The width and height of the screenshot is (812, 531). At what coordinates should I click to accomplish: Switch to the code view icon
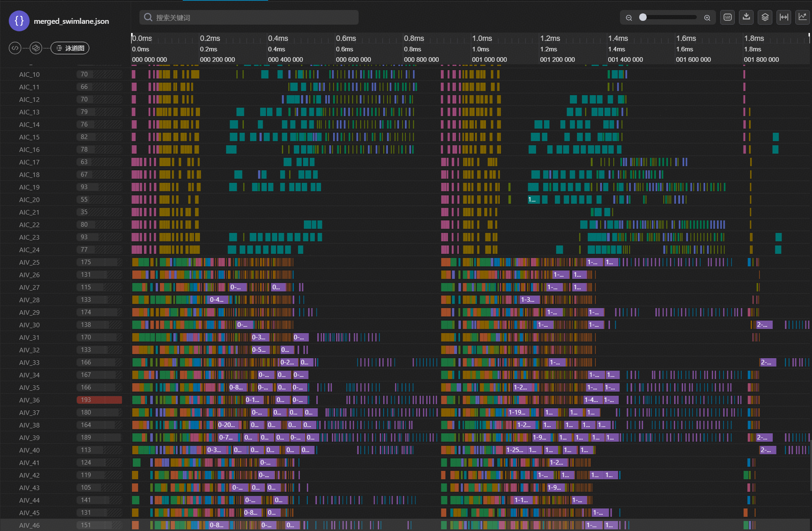pyautogui.click(x=15, y=48)
